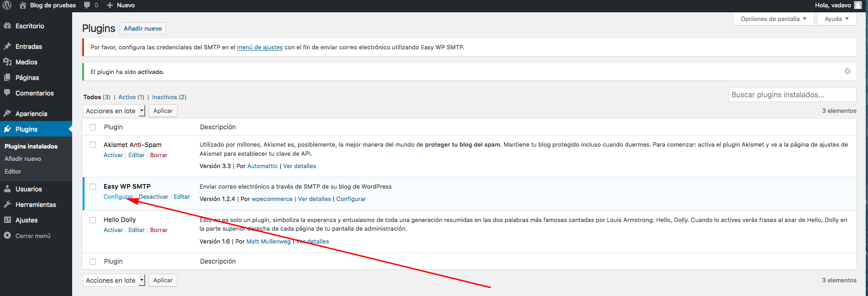Select Añadir nuevo in the sidebar submenu
This screenshot has width=868, height=296.
pos(23,159)
